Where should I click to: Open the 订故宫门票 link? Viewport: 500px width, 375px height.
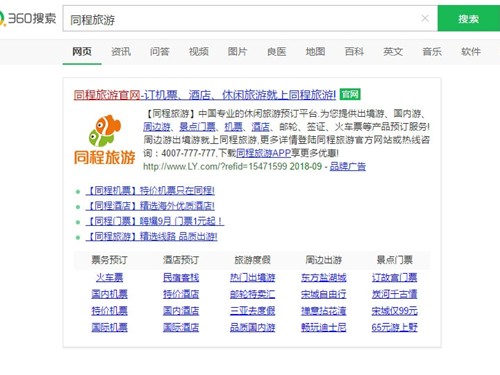point(395,277)
